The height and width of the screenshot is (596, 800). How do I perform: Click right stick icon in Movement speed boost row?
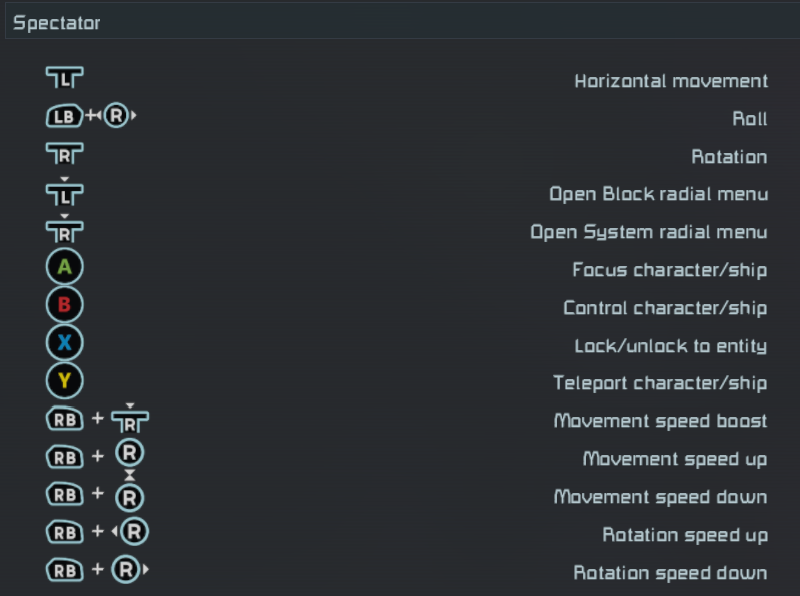(x=130, y=421)
